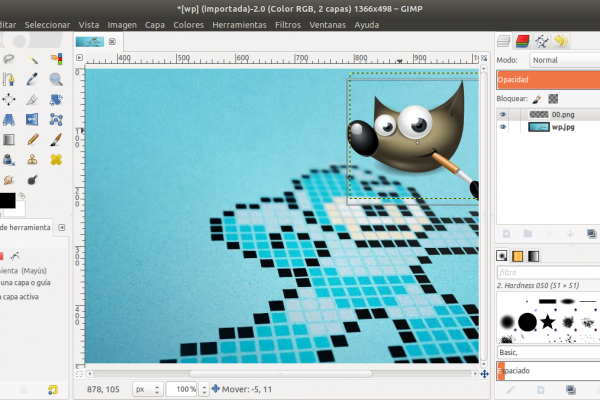Screen dimensions: 600x400
Task: Click the Basic brush tag field
Action: pos(548,352)
